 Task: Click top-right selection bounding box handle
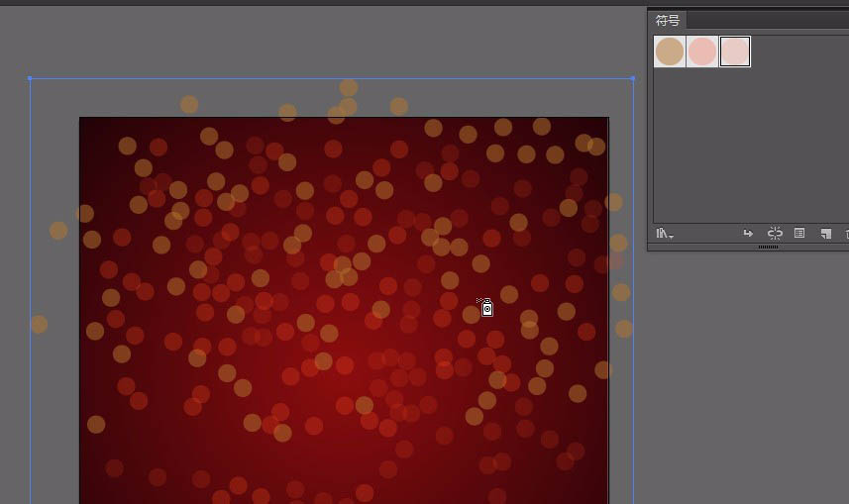click(632, 78)
